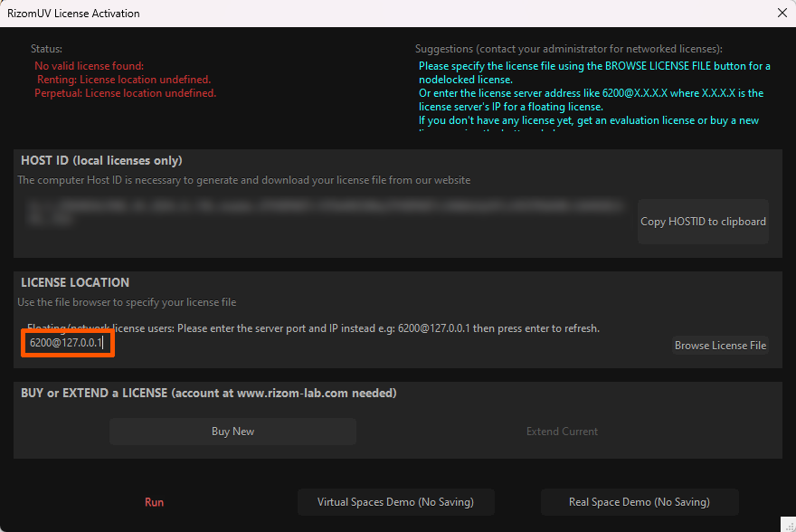
Task: Open the Browse License File dialog
Action: [720, 346]
